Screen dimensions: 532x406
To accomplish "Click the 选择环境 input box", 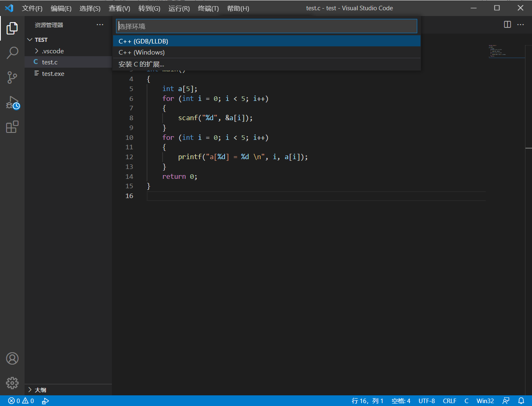I will point(267,26).
